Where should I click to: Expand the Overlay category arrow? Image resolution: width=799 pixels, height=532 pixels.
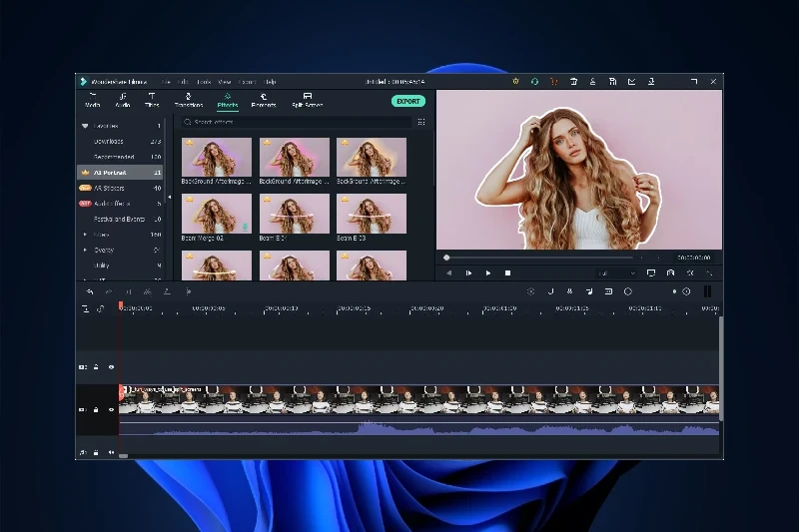pyautogui.click(x=85, y=250)
